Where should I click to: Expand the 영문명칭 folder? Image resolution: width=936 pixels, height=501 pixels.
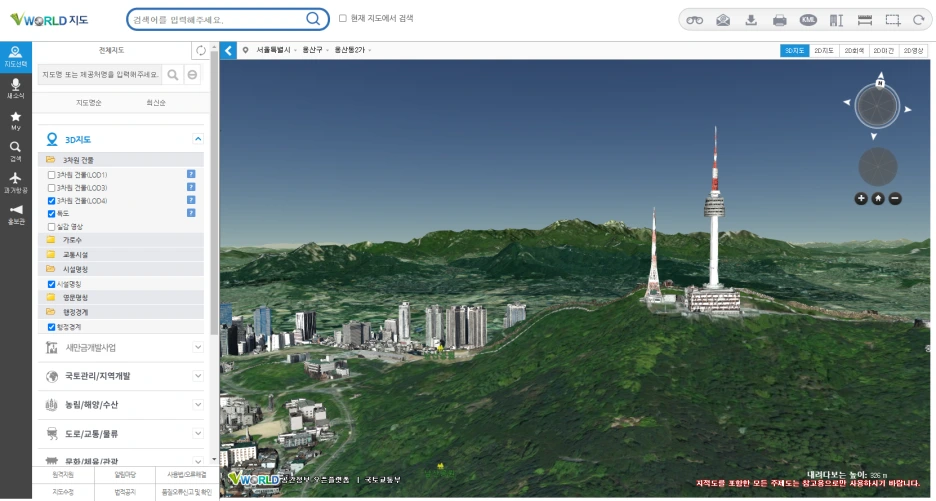121,297
